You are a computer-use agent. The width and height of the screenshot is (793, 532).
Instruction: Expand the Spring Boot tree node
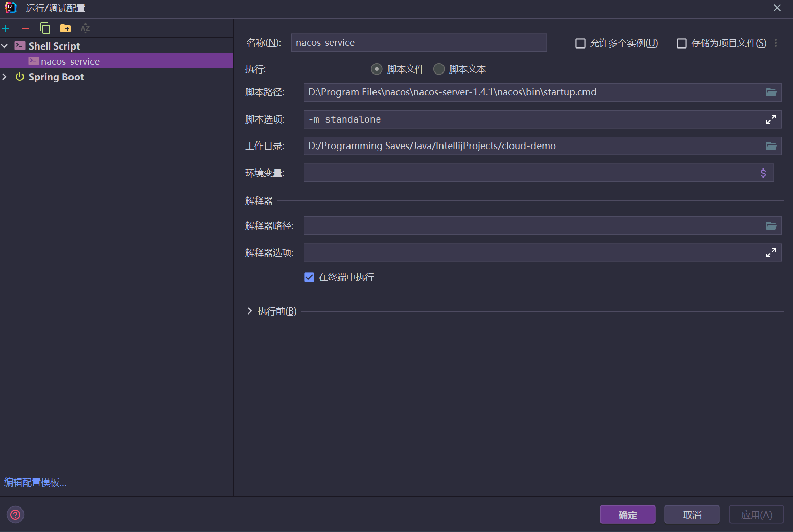(x=5, y=77)
